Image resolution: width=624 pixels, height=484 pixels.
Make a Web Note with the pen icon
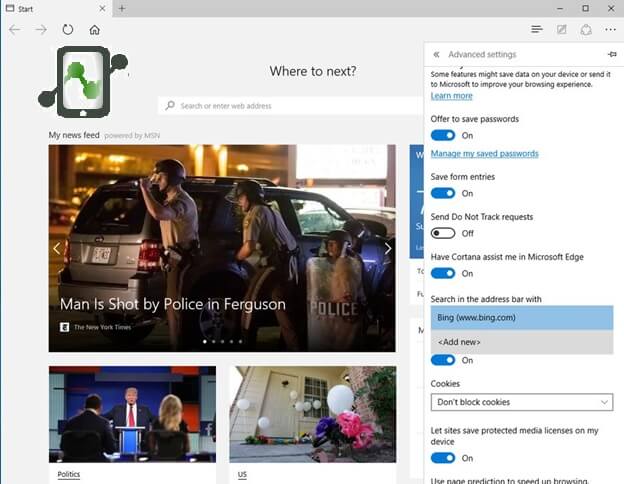(562, 29)
